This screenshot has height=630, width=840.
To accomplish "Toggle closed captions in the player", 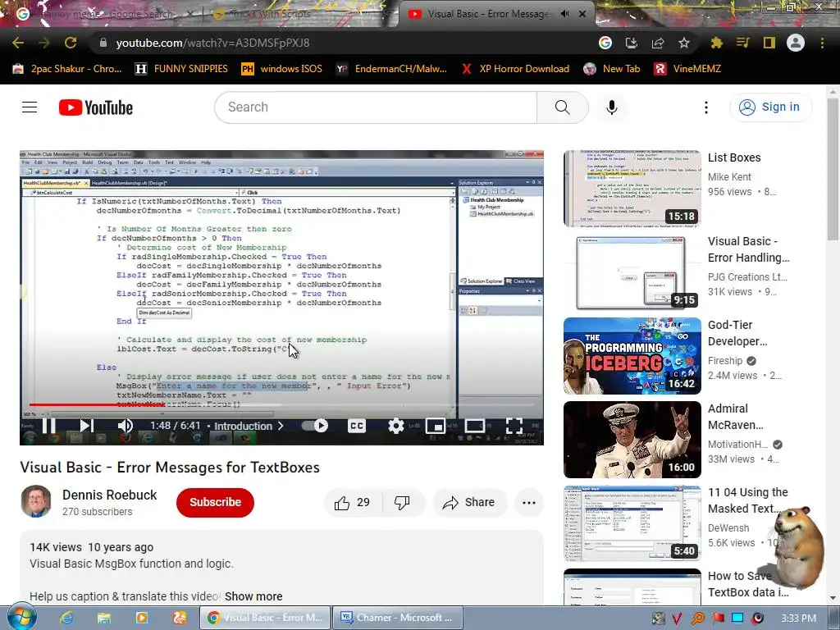I will [356, 426].
